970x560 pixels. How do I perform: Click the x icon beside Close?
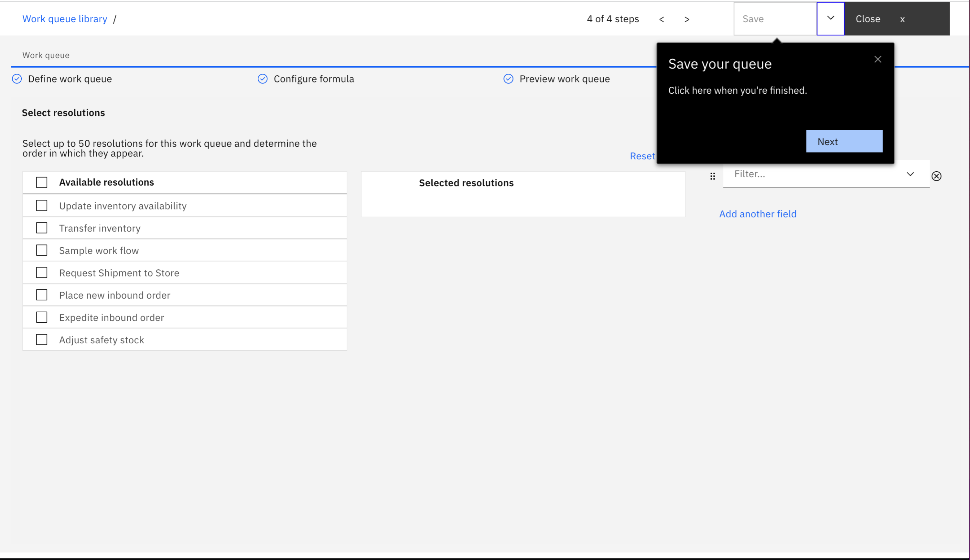pyautogui.click(x=902, y=19)
